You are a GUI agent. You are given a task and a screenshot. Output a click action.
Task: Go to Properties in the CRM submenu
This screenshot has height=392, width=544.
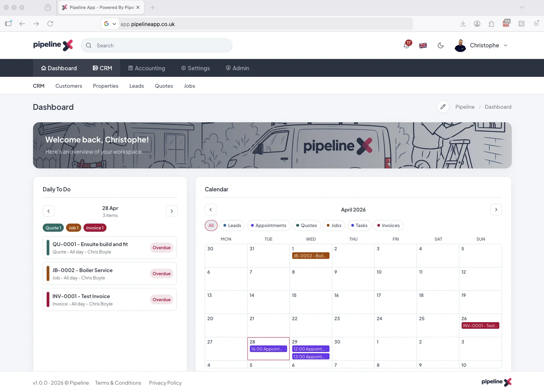pos(106,86)
